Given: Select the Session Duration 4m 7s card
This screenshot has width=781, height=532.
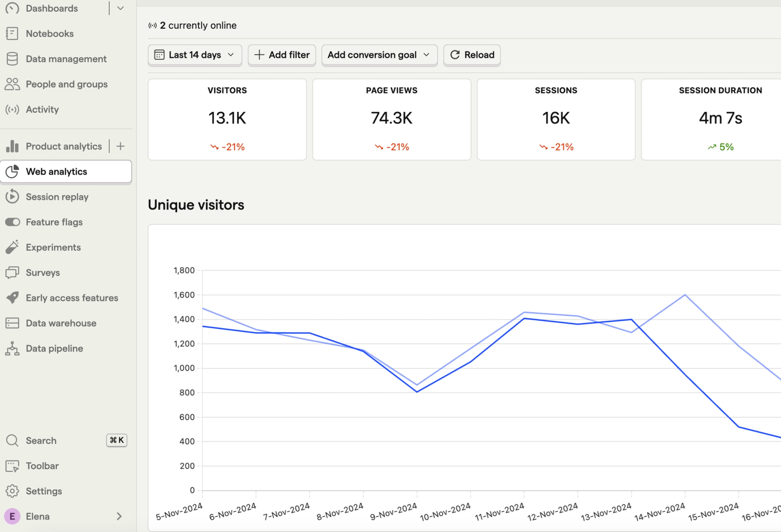Looking at the screenshot, I should pos(712,119).
